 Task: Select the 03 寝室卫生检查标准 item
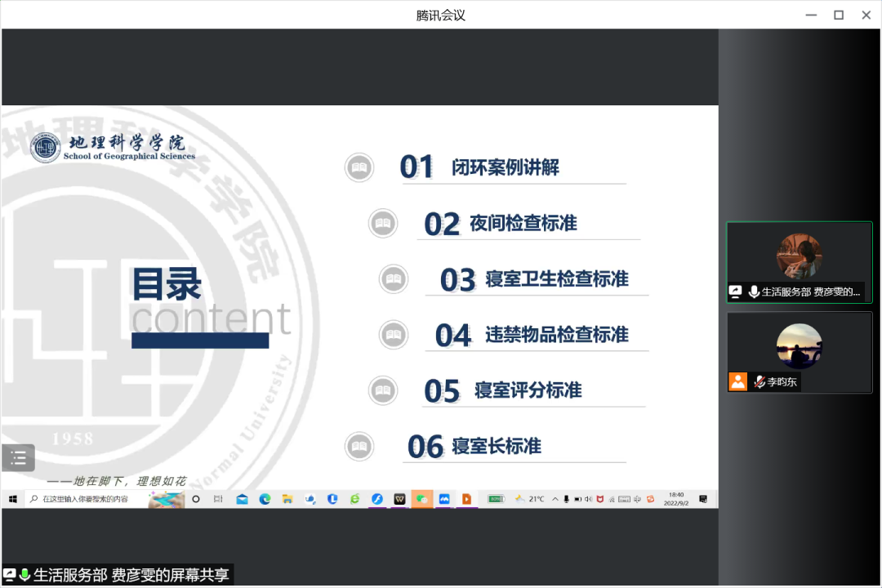click(556, 279)
